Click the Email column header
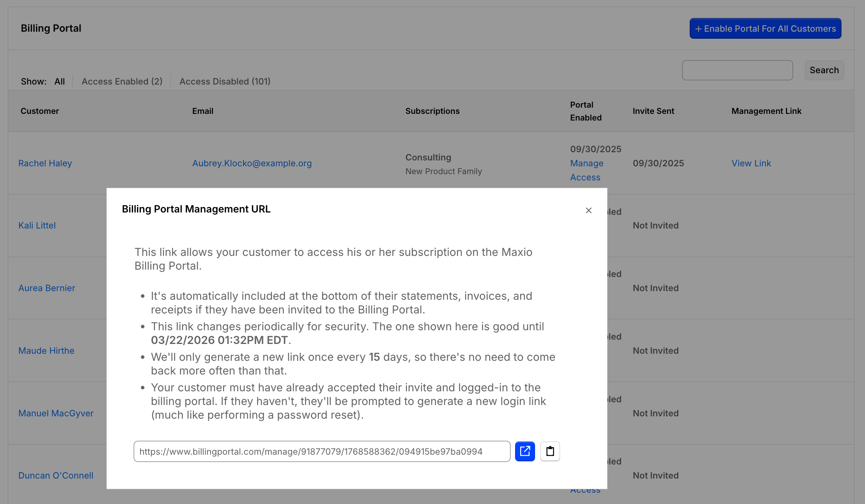The image size is (865, 504). point(203,111)
